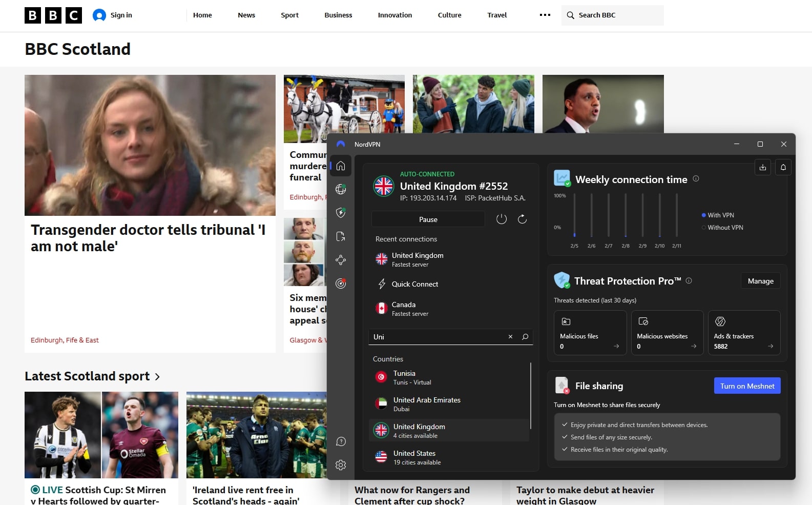Clear the server search with the X icon
The image size is (812, 505).
(510, 337)
